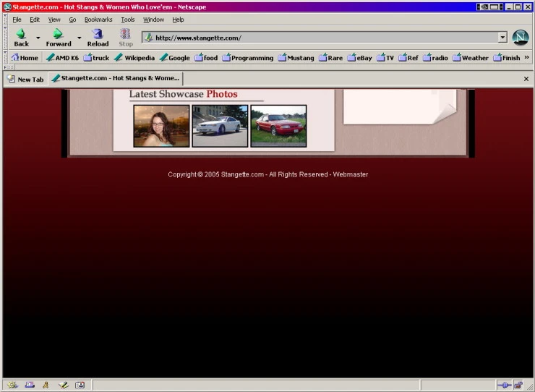Viewport: 535px width, 392px height.
Task: Click the personal toolbar collapse grippy
Action: coord(5,57)
